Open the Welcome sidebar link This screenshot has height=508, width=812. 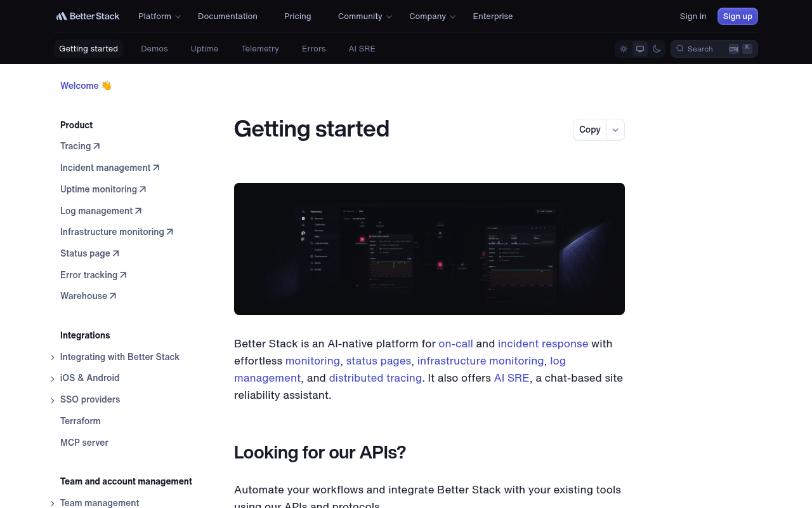tap(86, 86)
